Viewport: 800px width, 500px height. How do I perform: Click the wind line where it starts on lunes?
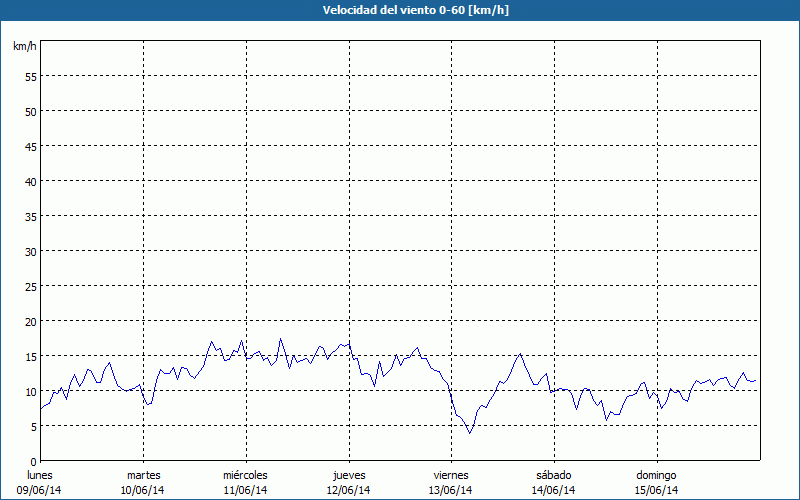(x=41, y=408)
